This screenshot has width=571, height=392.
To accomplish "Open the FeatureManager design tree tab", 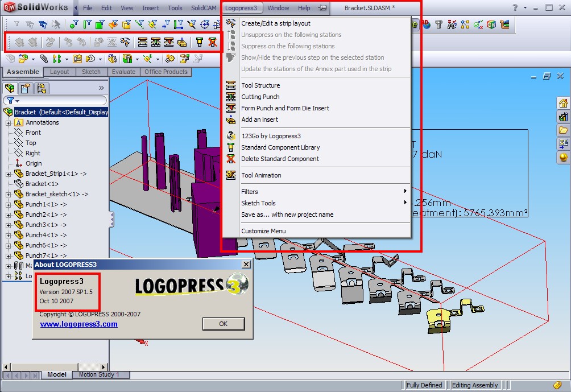I will point(10,88).
